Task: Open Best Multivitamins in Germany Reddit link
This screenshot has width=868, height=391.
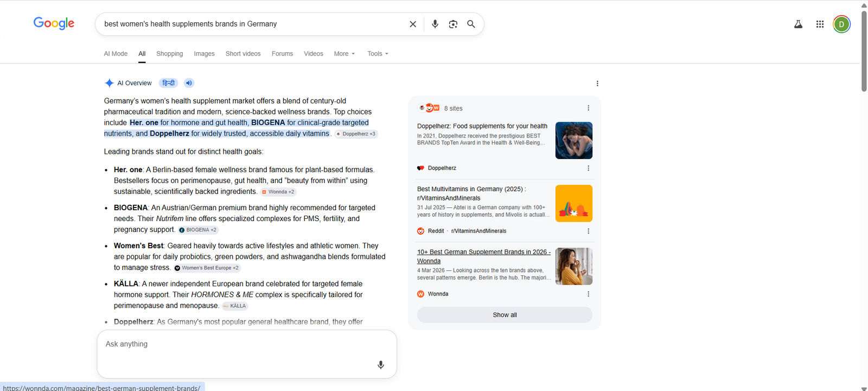Action: click(471, 193)
